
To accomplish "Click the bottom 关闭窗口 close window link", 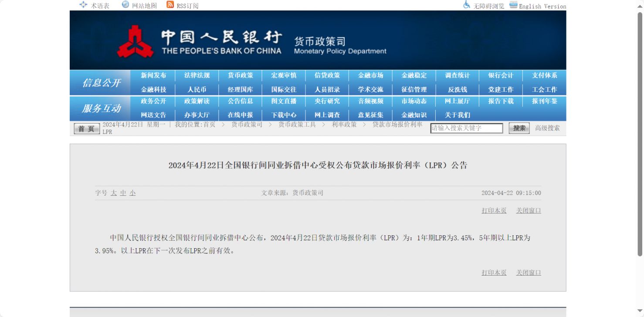I will [x=529, y=273].
